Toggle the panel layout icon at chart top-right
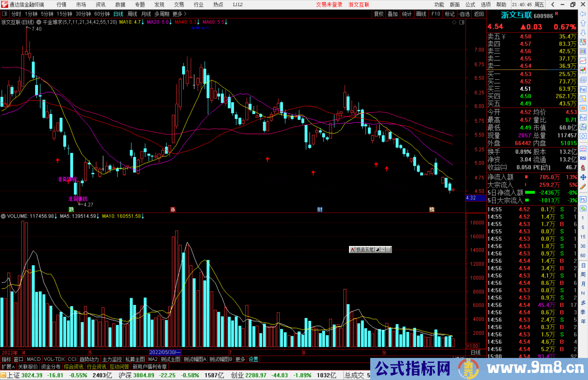The width and height of the screenshot is (588, 380). click(462, 22)
